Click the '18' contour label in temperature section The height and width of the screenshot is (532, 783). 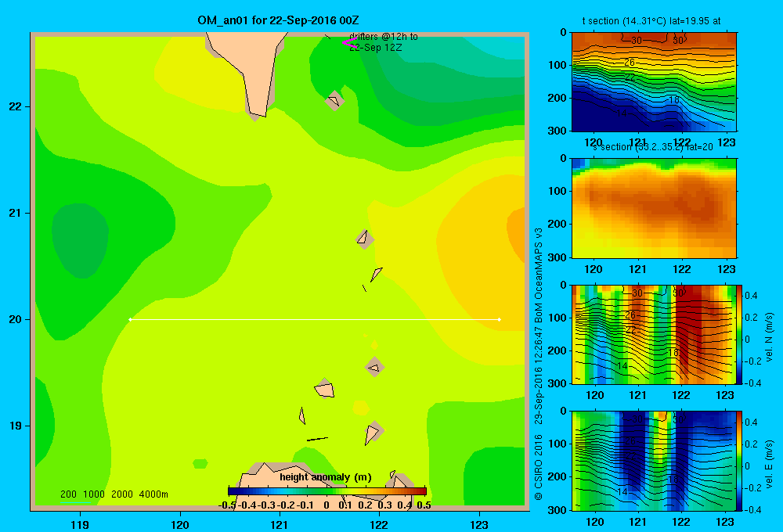coord(673,100)
